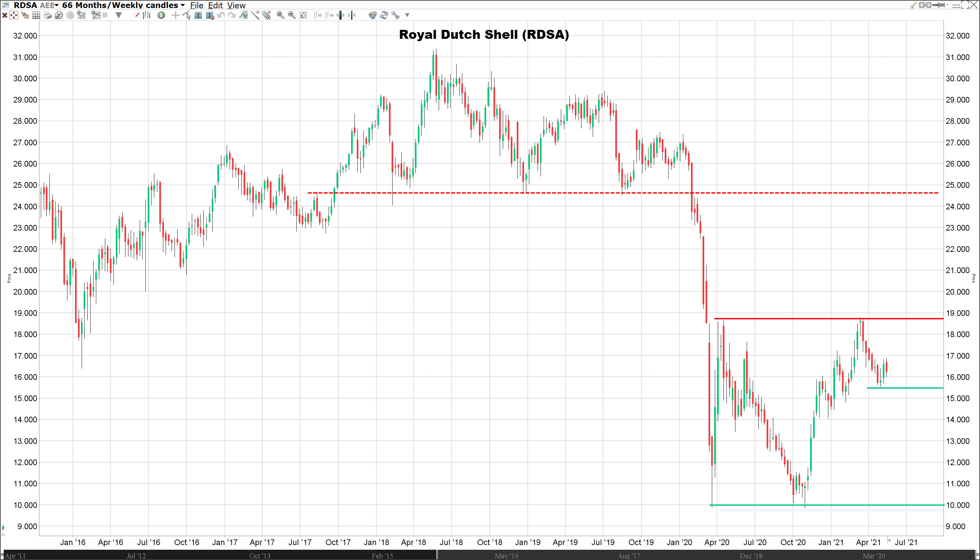Toggle the pushpin pin-window icon

939,5
